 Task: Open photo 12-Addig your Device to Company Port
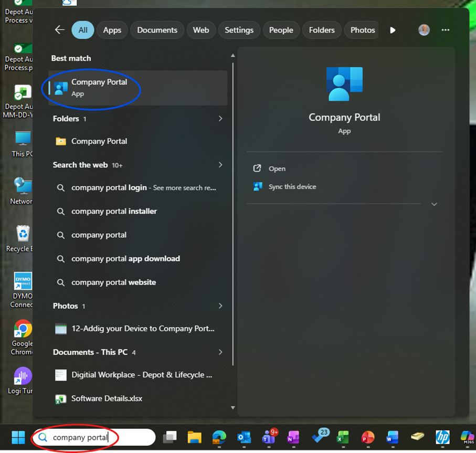tap(138, 329)
